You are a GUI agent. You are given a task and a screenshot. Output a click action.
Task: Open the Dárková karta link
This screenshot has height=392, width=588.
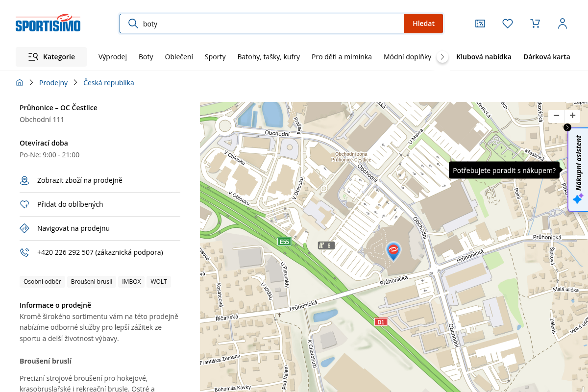click(x=547, y=57)
